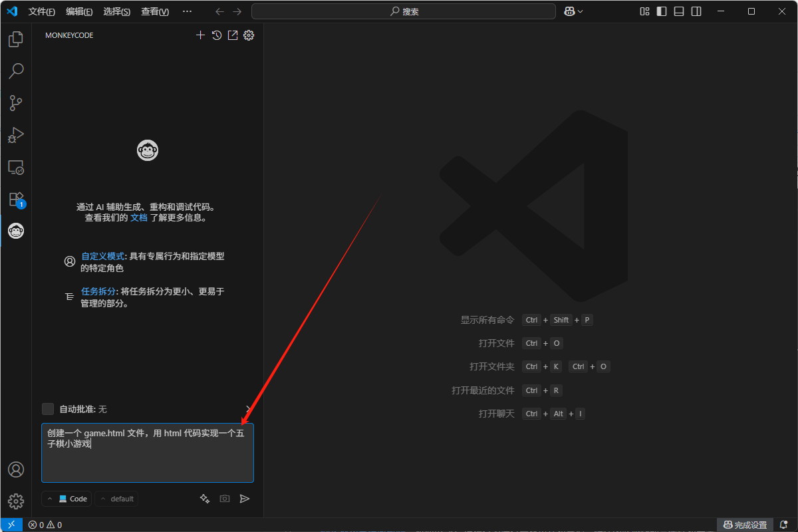798x532 pixels.
Task: Open the 文件(F) menu
Action: (42, 11)
